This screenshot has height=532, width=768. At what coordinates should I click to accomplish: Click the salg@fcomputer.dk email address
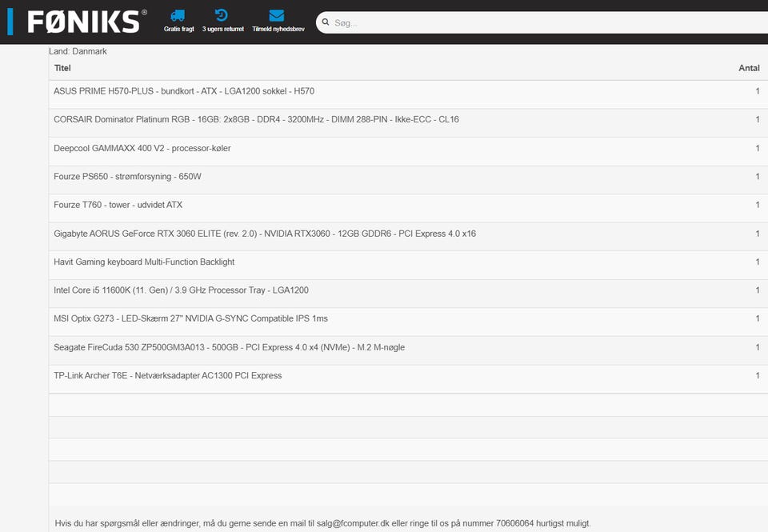tap(353, 523)
